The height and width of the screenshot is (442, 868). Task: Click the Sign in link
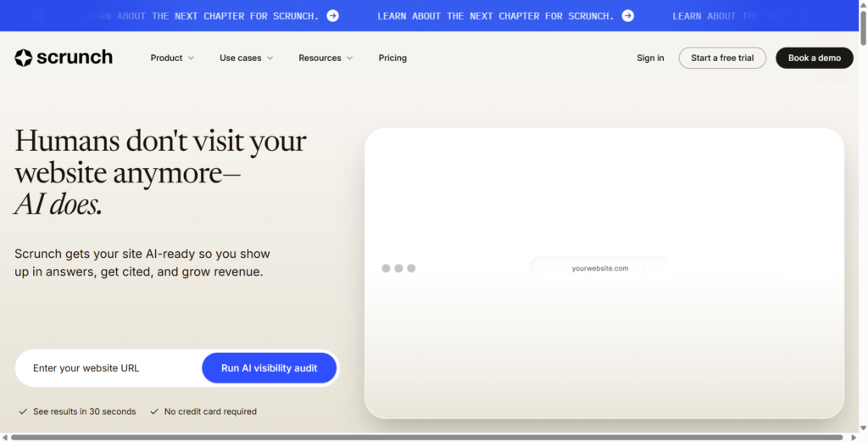tap(650, 58)
